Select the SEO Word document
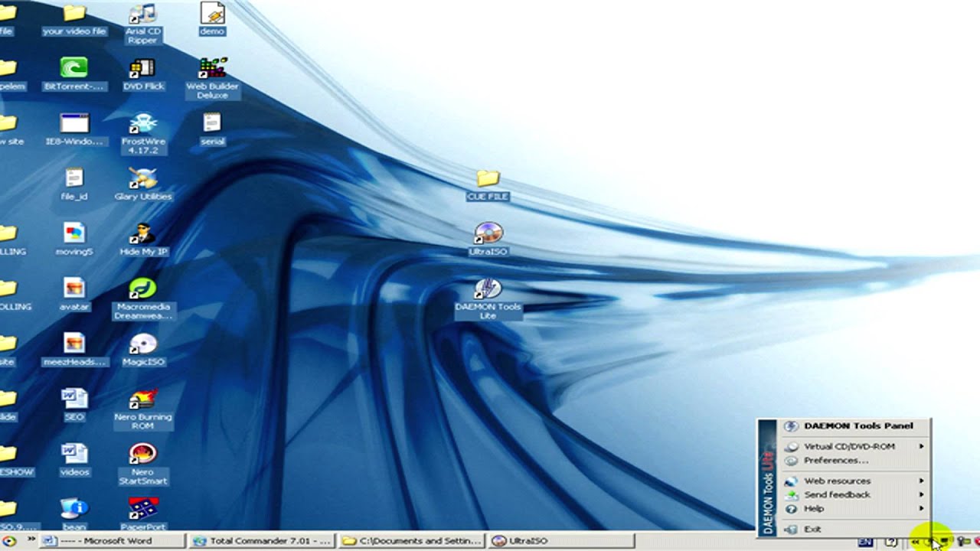 [x=74, y=406]
